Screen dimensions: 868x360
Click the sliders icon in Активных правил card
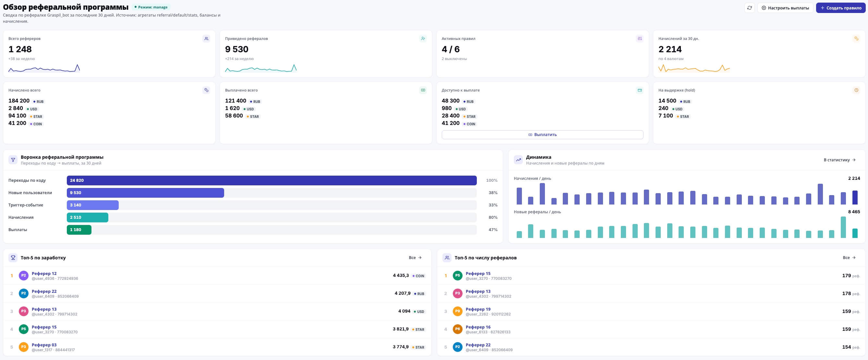640,38
